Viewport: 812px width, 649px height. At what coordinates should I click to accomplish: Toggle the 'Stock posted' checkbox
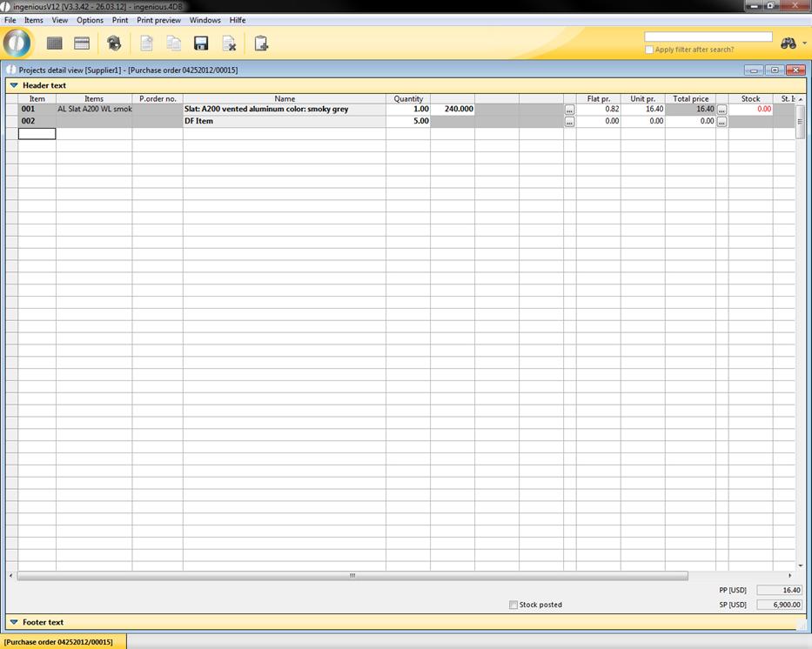tap(513, 605)
